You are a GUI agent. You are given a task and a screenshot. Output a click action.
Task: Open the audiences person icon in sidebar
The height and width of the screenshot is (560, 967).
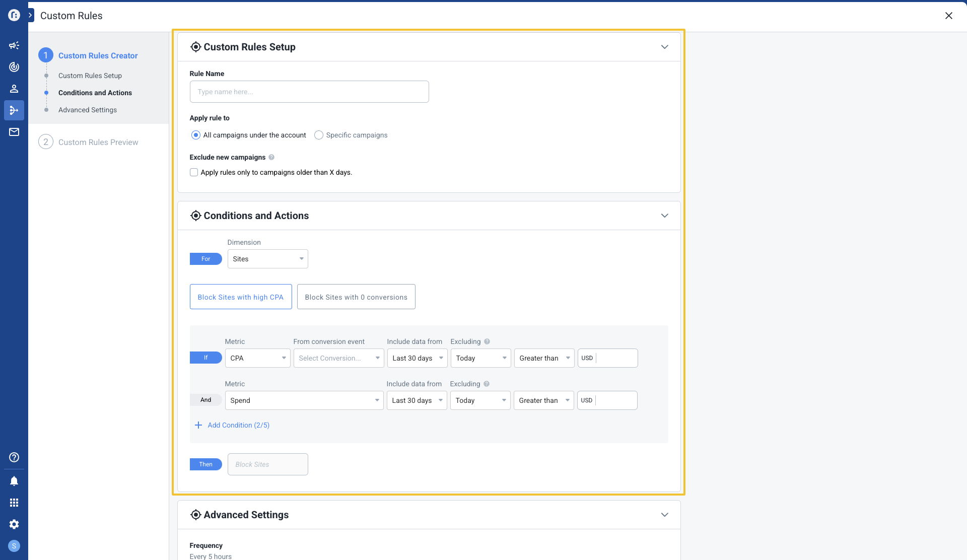coord(14,89)
